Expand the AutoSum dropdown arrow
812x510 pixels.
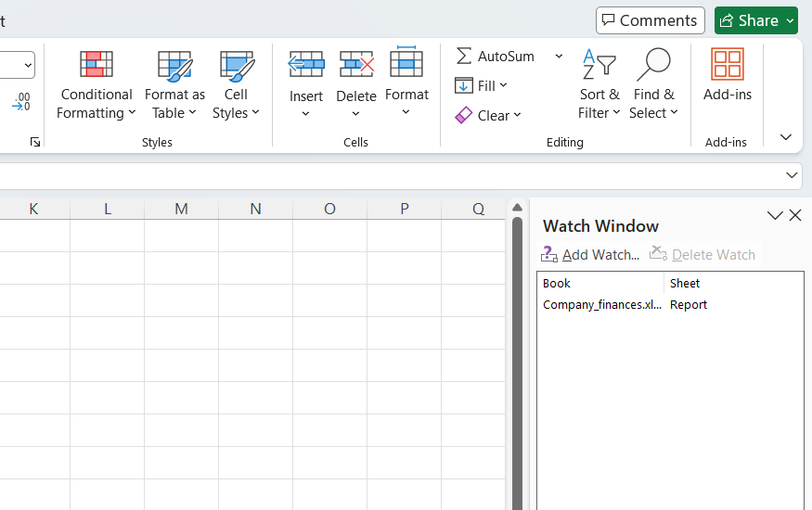[x=559, y=56]
